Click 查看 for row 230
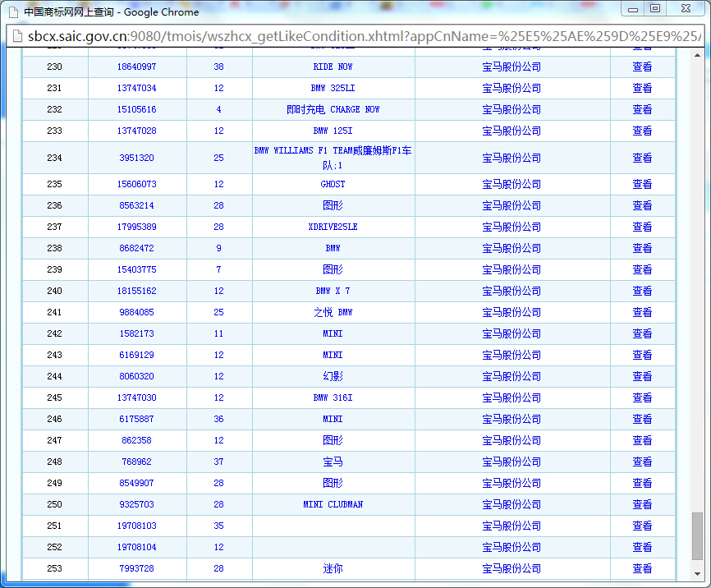Image resolution: width=711 pixels, height=588 pixels. tap(642, 67)
